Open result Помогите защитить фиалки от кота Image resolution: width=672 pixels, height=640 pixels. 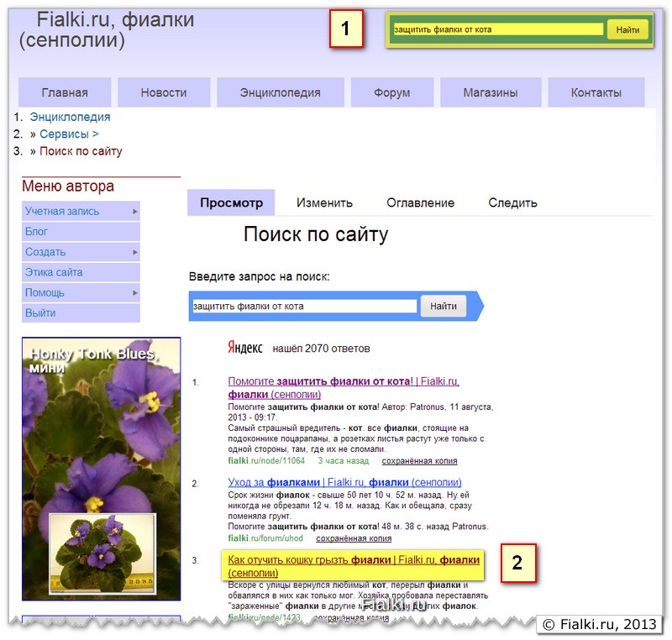344,387
